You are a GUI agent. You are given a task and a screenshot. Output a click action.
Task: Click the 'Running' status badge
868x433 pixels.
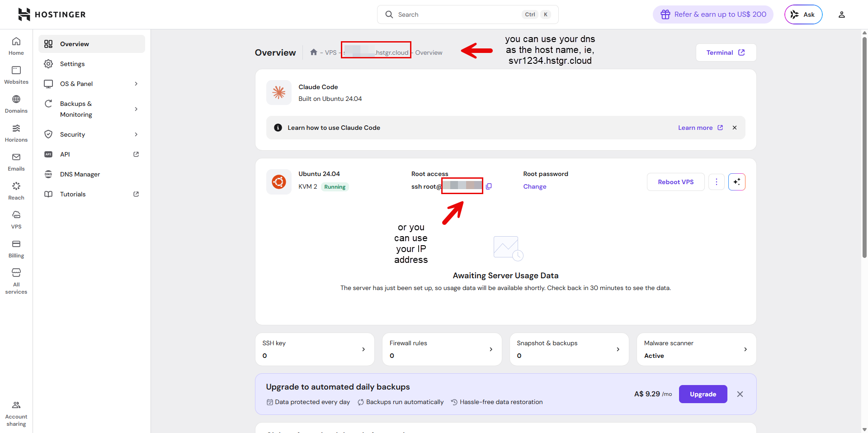[335, 187]
